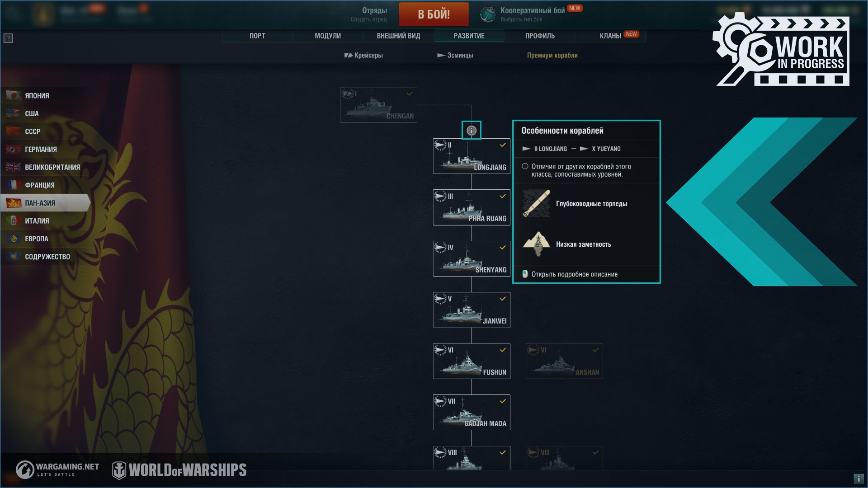The width and height of the screenshot is (868, 488).
Task: Click the ship features info icon
Action: [472, 131]
